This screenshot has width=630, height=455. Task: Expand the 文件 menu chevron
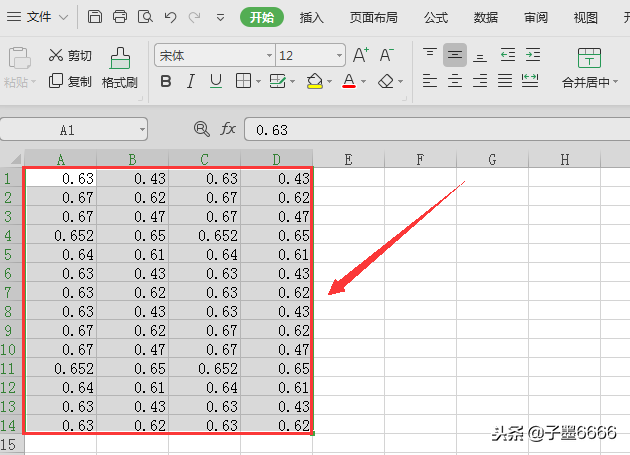coord(63,17)
